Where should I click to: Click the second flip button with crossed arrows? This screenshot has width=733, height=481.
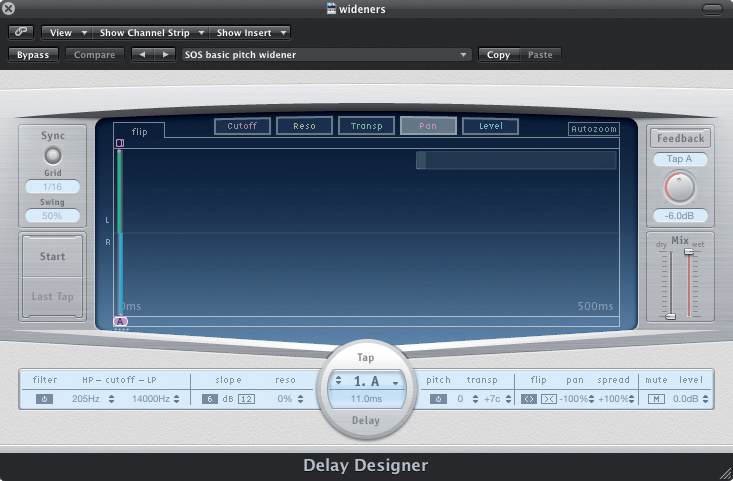[x=549, y=399]
